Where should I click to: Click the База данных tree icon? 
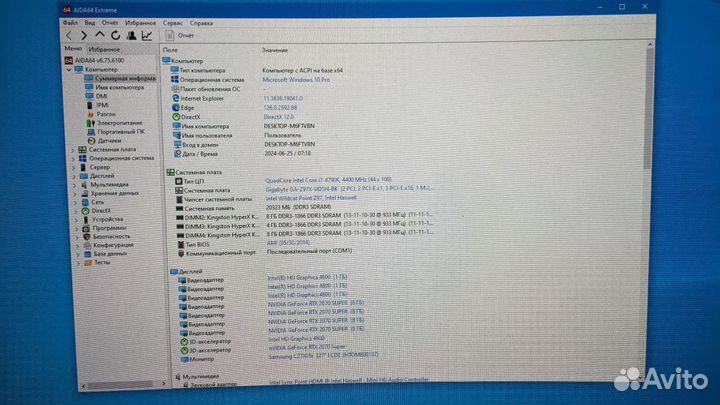point(87,254)
